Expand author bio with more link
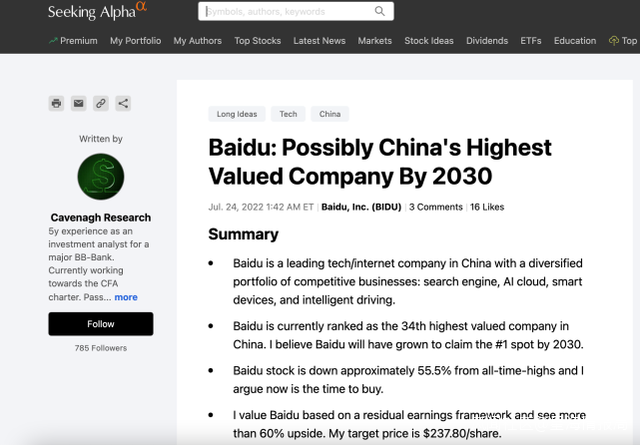This screenshot has height=445, width=640. click(x=126, y=297)
